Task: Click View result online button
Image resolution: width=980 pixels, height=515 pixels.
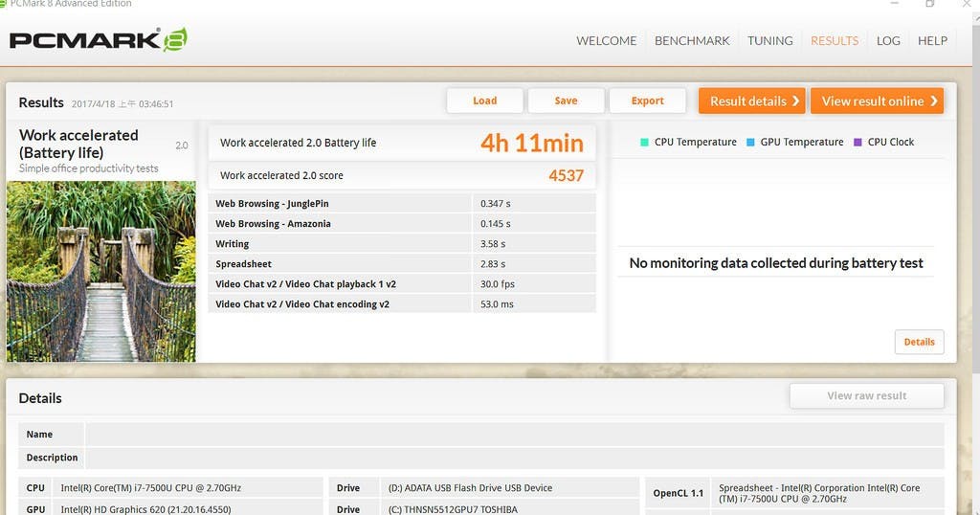Action: [x=877, y=101]
